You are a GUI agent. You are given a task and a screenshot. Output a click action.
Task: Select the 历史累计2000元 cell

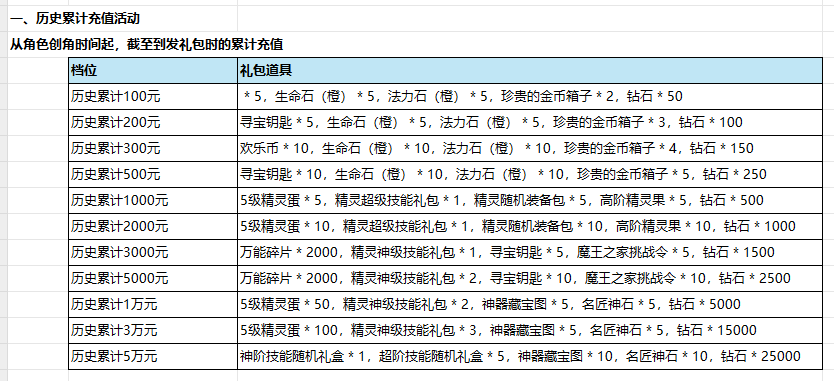pyautogui.click(x=153, y=227)
